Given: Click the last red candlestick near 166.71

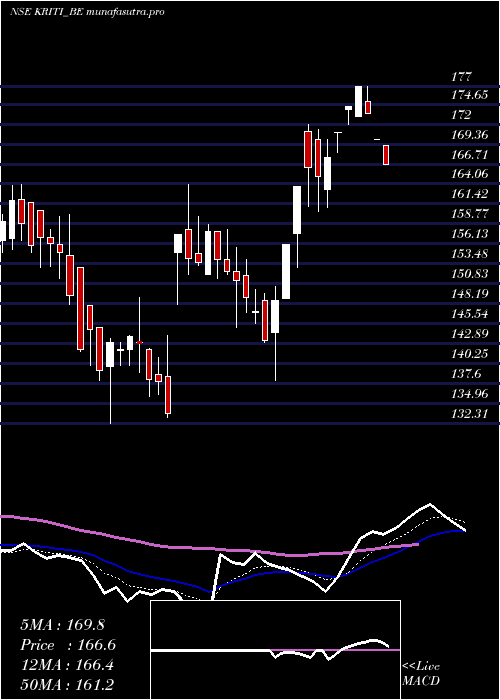Looking at the screenshot, I should 386,155.
